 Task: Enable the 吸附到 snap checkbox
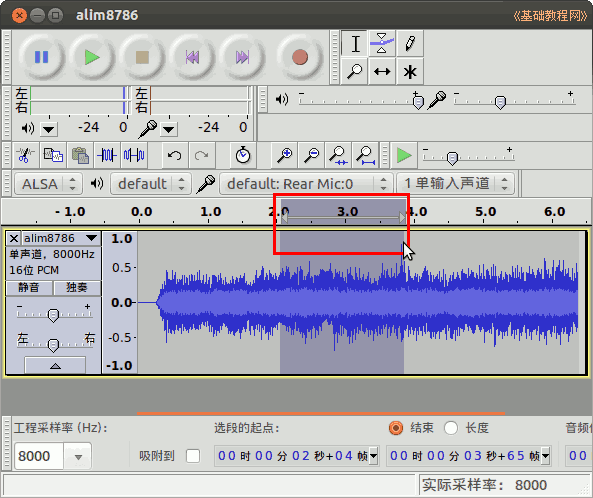193,456
